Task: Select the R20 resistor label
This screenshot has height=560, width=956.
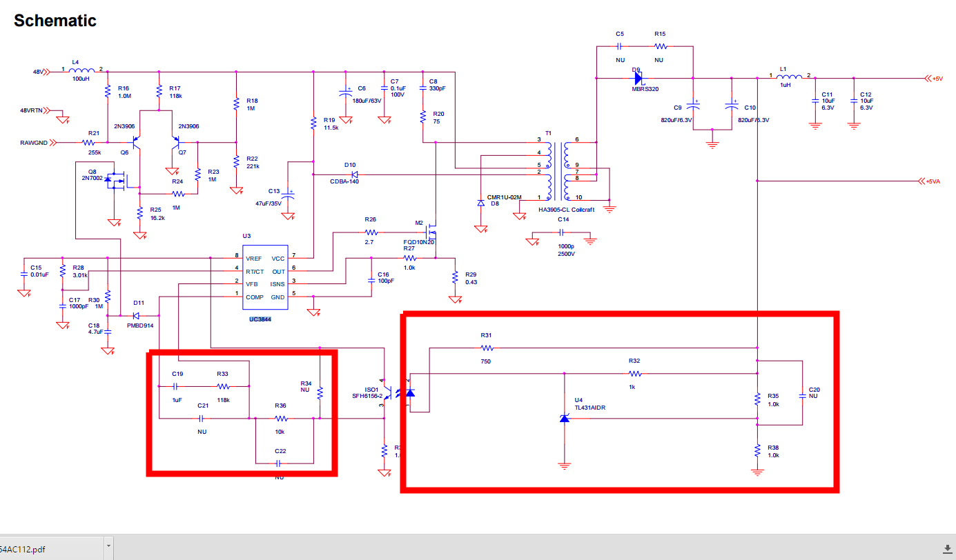Action: pyautogui.click(x=439, y=114)
